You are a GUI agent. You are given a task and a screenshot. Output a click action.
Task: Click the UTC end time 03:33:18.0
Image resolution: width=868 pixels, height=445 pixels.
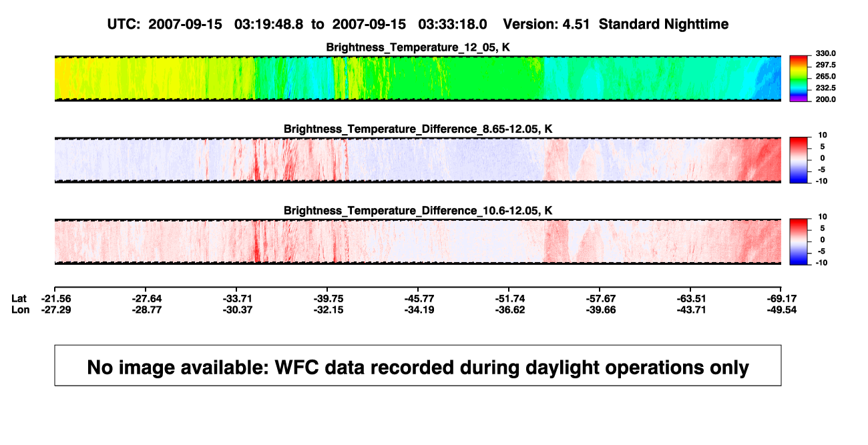pyautogui.click(x=452, y=24)
